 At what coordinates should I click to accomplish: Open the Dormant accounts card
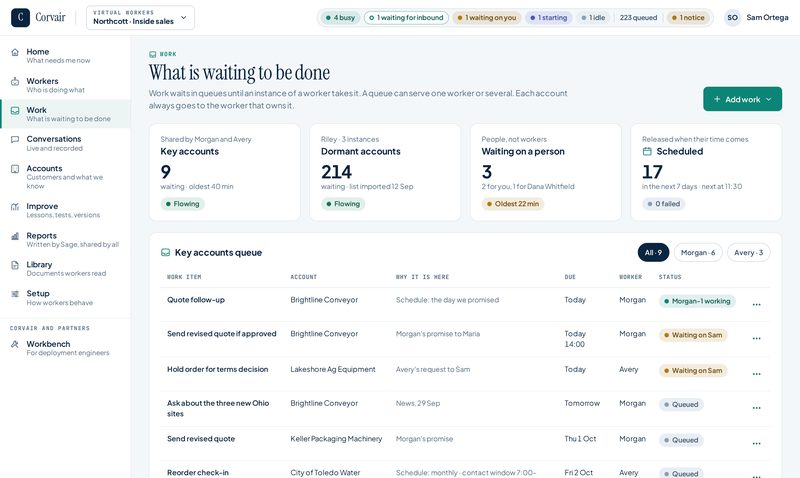(385, 172)
